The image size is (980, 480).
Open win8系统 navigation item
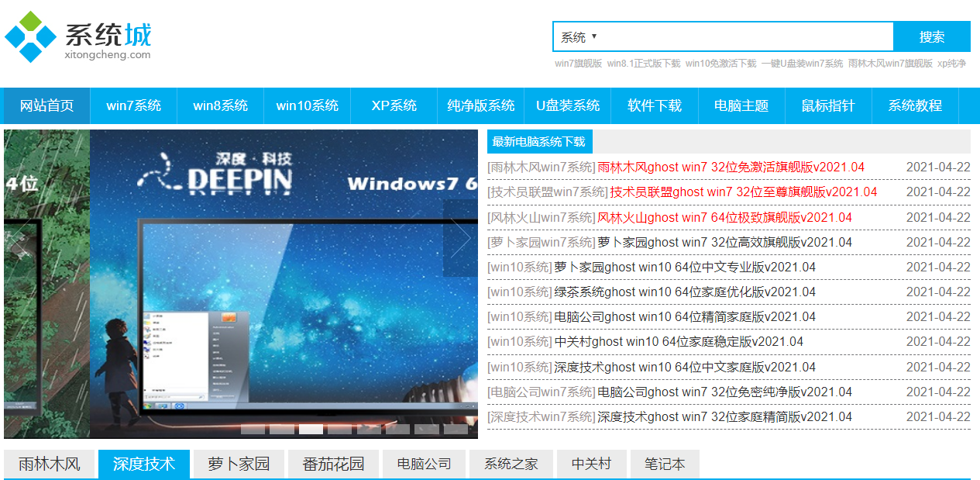pos(221,106)
